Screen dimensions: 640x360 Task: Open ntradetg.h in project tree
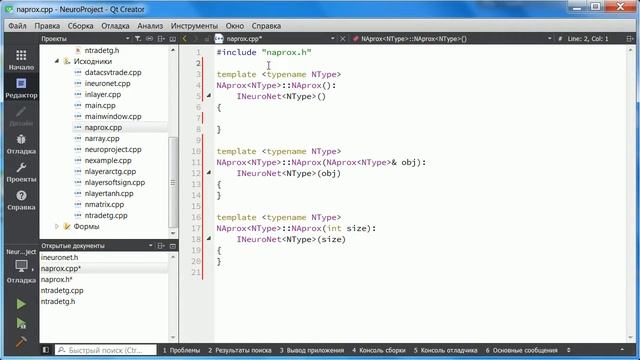102,50
